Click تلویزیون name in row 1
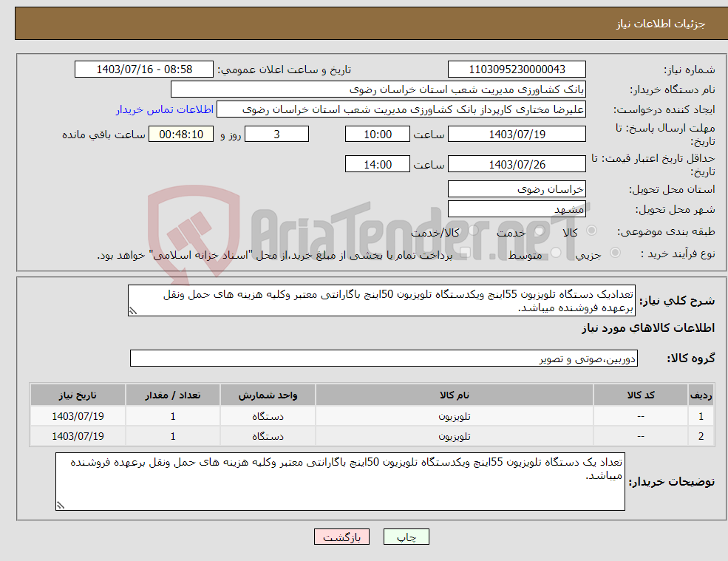728x561 pixels. (x=455, y=417)
